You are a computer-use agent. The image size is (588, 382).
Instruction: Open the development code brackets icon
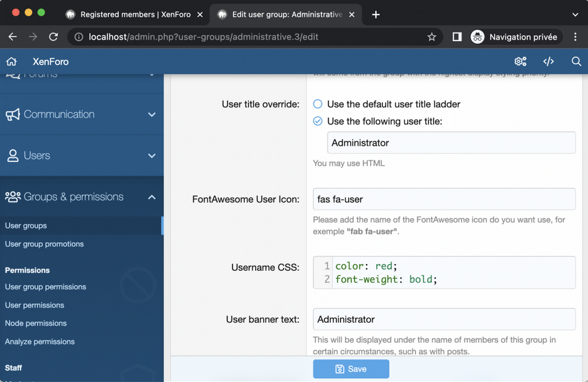[549, 62]
